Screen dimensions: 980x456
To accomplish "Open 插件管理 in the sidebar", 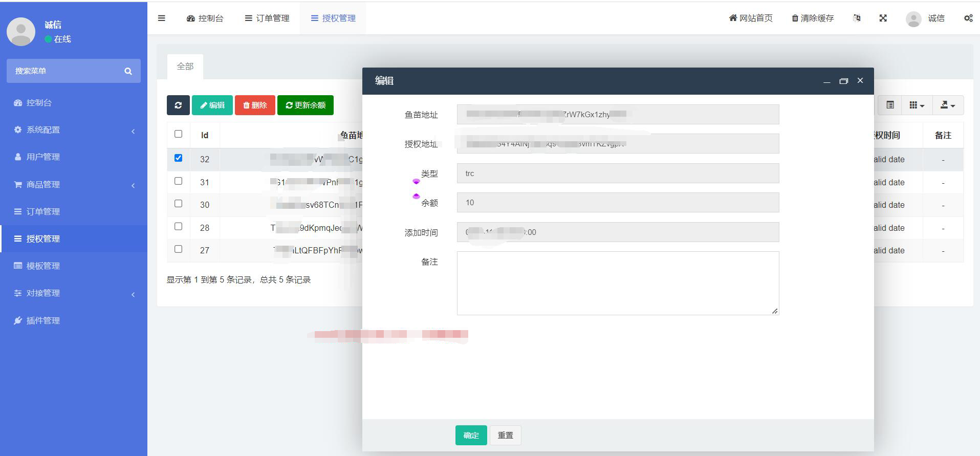I will point(74,321).
